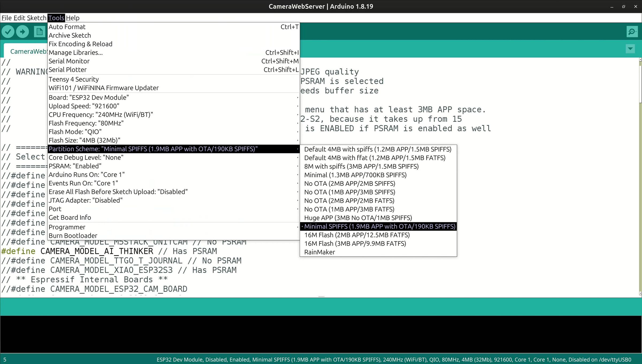Click Manage Libraries... menu entry

(76, 53)
